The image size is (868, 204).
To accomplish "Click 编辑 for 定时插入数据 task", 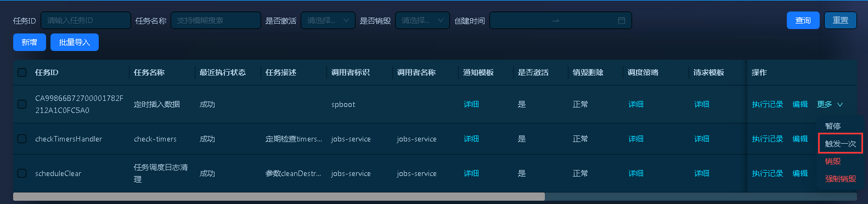I will click(800, 104).
